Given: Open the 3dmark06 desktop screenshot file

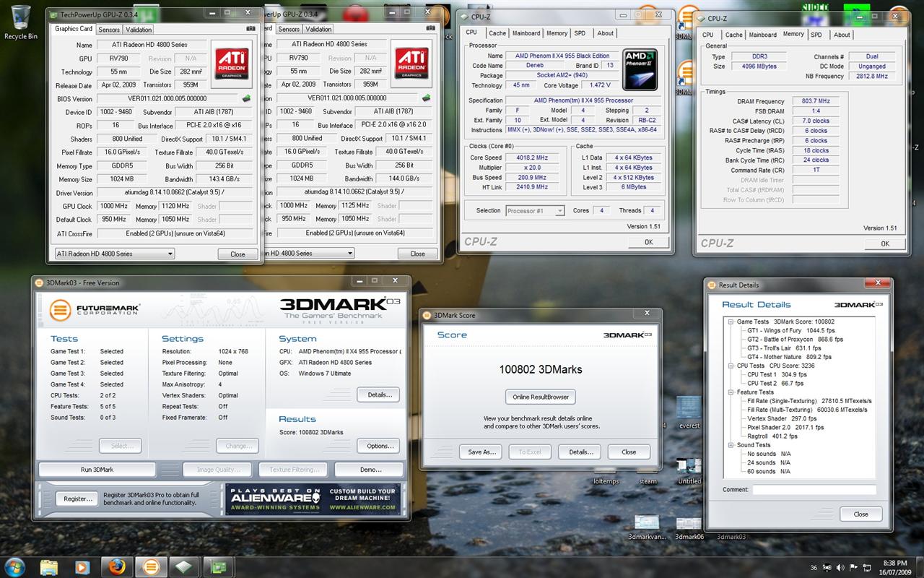Looking at the screenshot, I should (689, 527).
